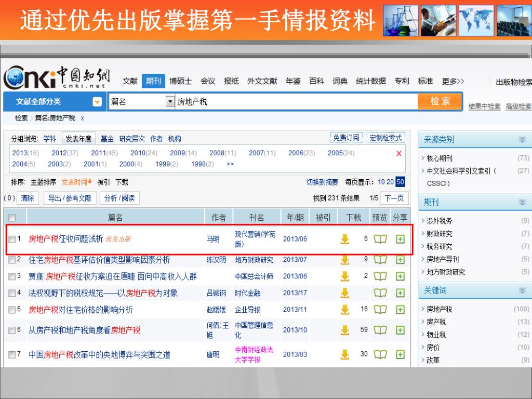Open the 博硕士 tab
The width and height of the screenshot is (532, 399).
pos(180,81)
